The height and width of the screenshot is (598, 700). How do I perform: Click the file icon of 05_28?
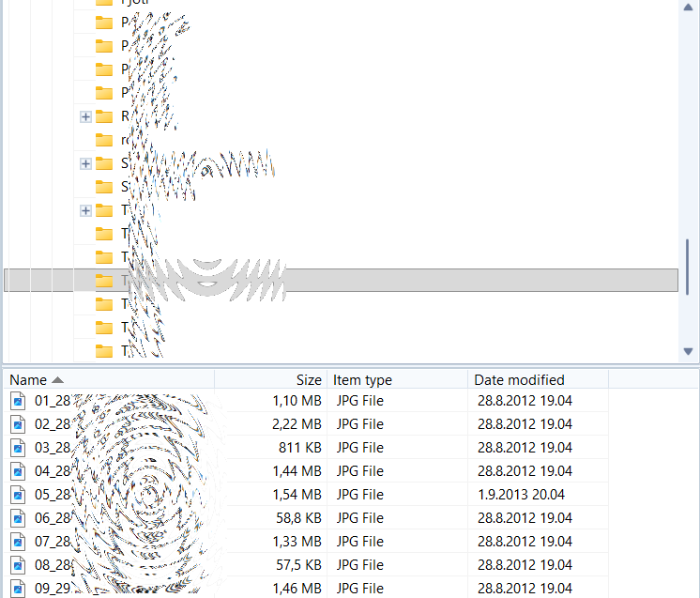[19, 495]
